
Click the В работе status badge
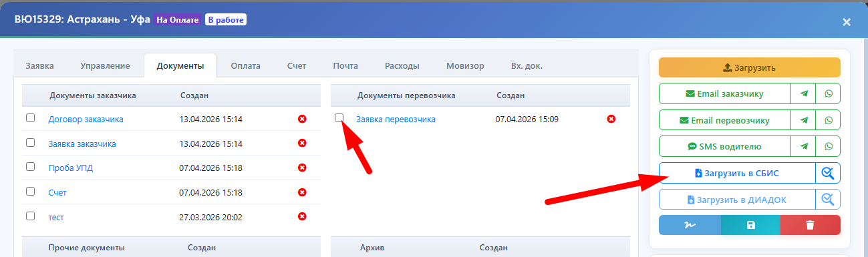coord(226,20)
